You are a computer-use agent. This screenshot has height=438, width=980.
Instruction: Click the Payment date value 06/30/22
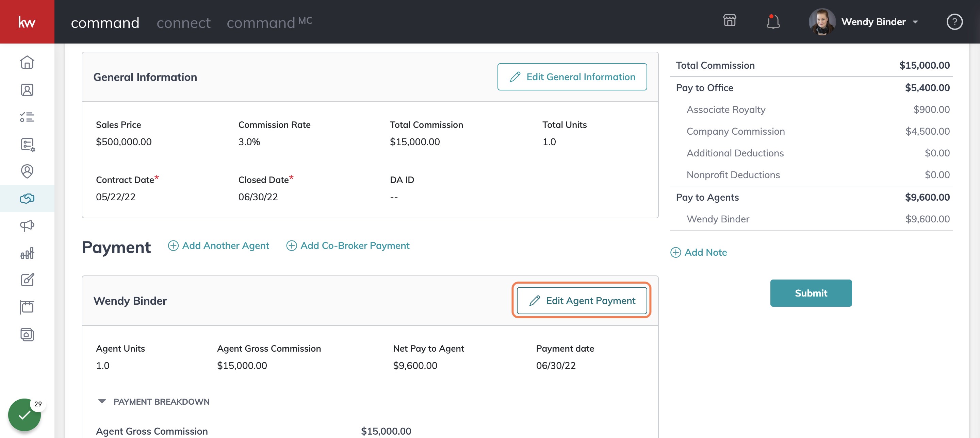coord(556,365)
